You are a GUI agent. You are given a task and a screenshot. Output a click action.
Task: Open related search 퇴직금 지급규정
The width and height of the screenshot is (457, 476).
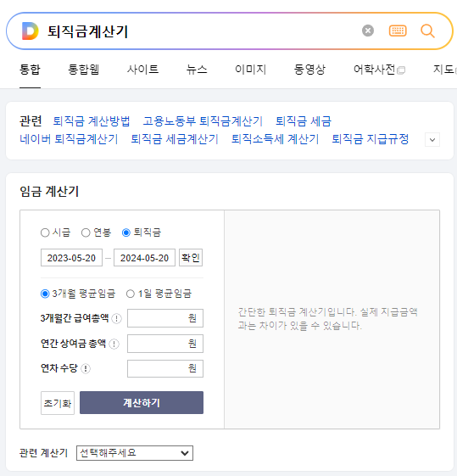371,139
